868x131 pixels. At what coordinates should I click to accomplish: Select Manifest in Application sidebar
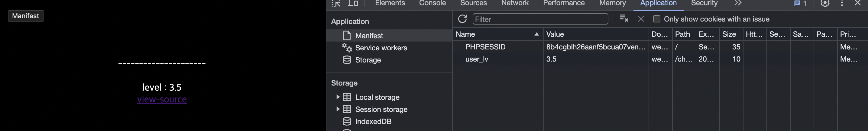pyautogui.click(x=389, y=35)
